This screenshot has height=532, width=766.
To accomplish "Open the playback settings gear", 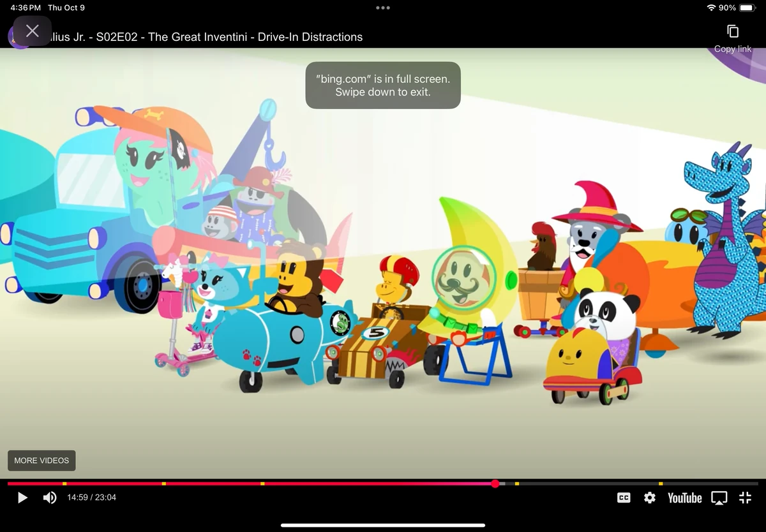I will tap(650, 498).
